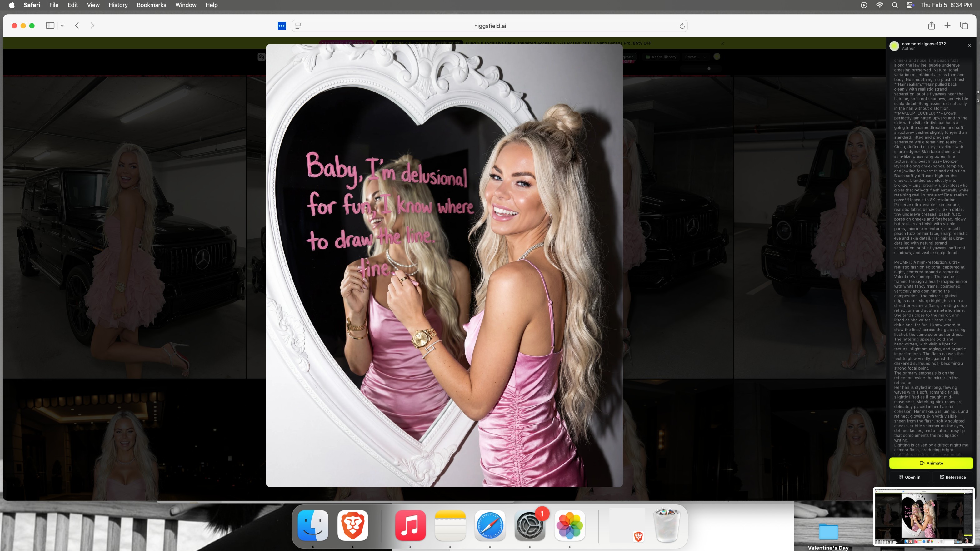Open Safari's Share sheet
The width and height of the screenshot is (980, 551).
(x=931, y=26)
